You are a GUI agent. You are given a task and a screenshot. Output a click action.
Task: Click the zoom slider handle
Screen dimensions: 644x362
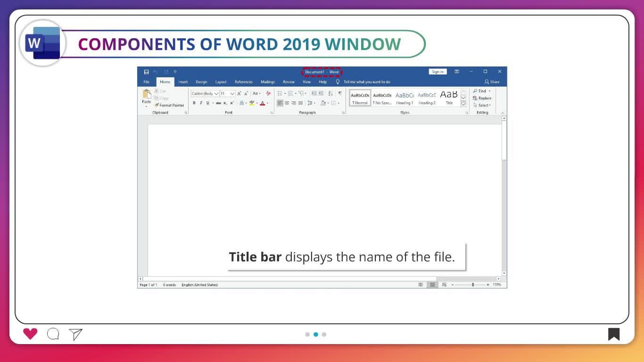(x=473, y=285)
